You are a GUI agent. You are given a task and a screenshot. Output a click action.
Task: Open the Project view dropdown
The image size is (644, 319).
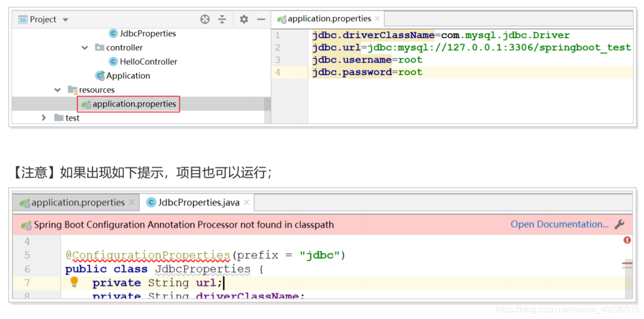[66, 20]
